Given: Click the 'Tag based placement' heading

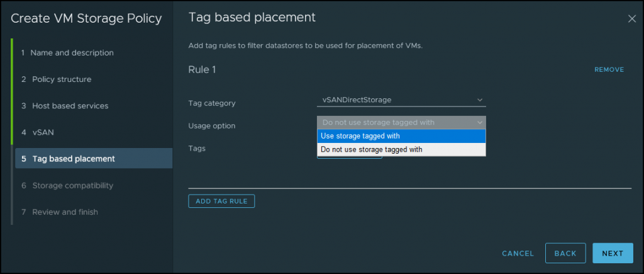Looking at the screenshot, I should (252, 17).
